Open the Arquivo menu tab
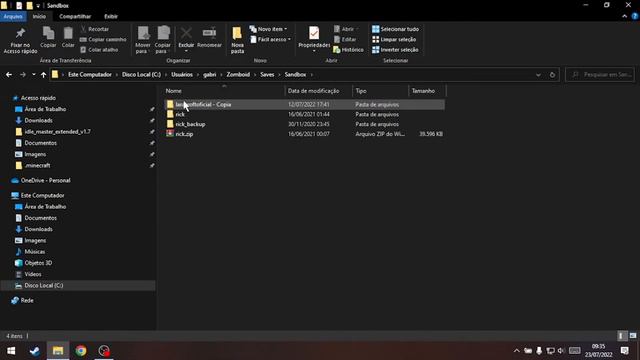This screenshot has height=360, width=640. 13,16
